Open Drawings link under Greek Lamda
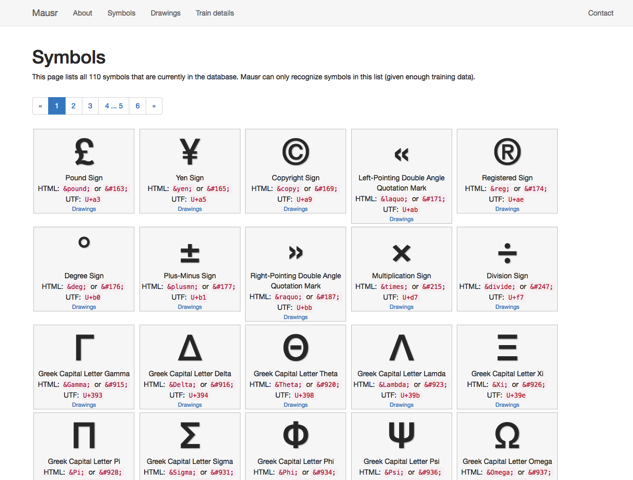The image size is (633, 480). click(401, 405)
